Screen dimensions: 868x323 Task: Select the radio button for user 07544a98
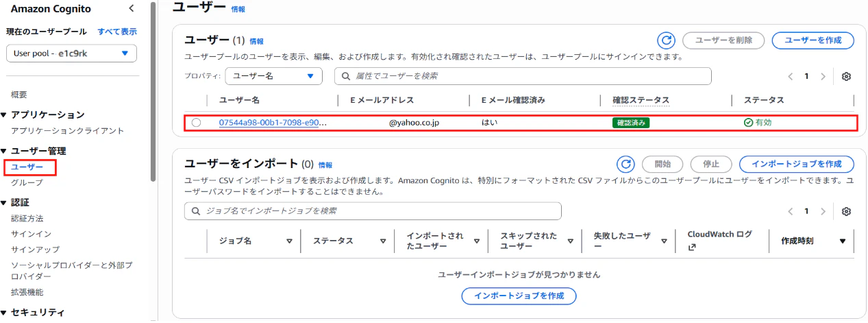(x=197, y=123)
